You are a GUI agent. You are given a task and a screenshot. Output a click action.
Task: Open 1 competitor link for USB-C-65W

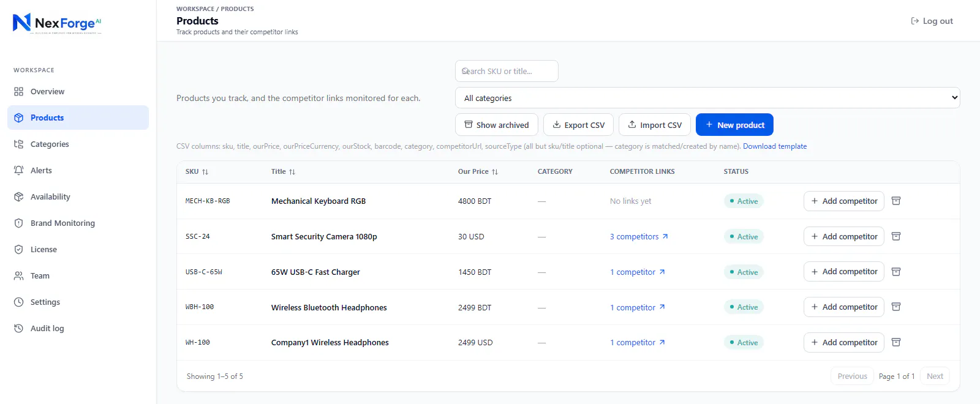(638, 272)
